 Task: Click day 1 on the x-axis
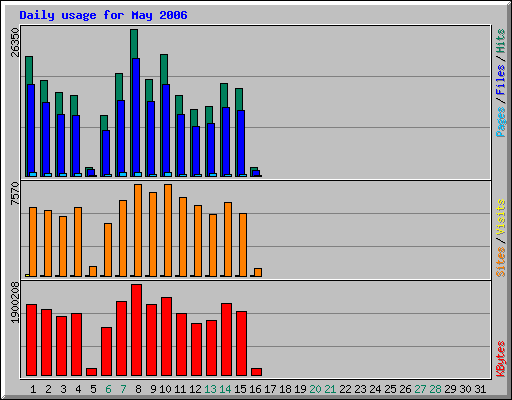pyautogui.click(x=33, y=389)
